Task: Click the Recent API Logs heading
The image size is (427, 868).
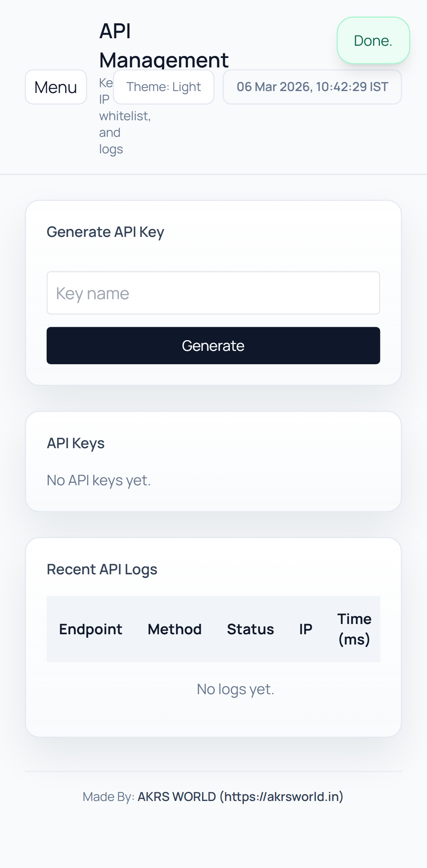Action: 102,570
